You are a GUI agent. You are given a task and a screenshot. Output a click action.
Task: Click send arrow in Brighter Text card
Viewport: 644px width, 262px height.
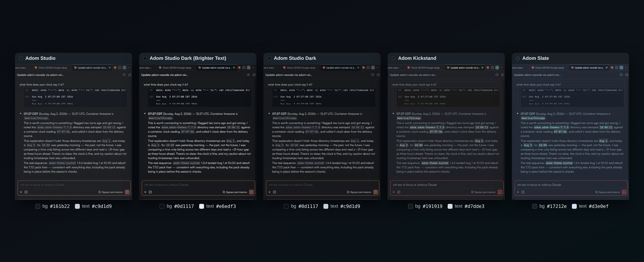pos(251,192)
